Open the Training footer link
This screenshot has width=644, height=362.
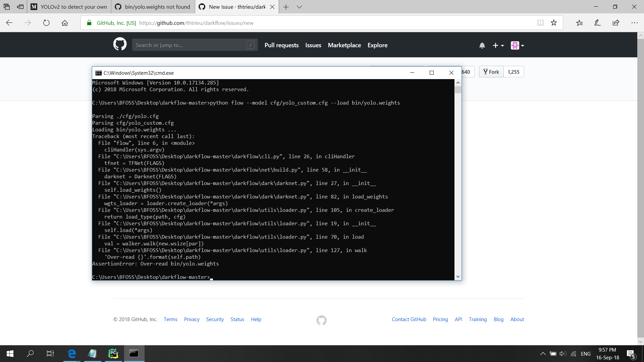478,319
